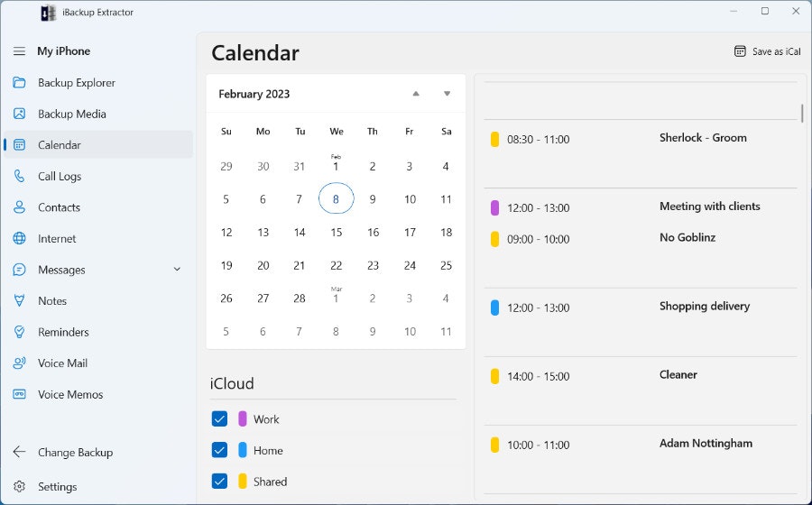The image size is (812, 505).
Task: Open Settings from sidebar label
Action: click(x=58, y=487)
